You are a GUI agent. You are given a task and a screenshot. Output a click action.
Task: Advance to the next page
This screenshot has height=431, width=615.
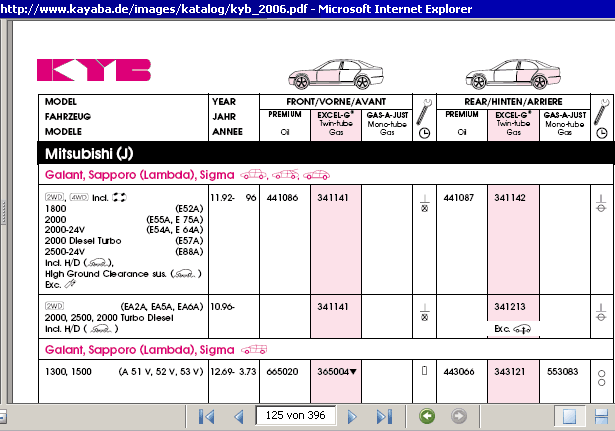[x=352, y=416]
